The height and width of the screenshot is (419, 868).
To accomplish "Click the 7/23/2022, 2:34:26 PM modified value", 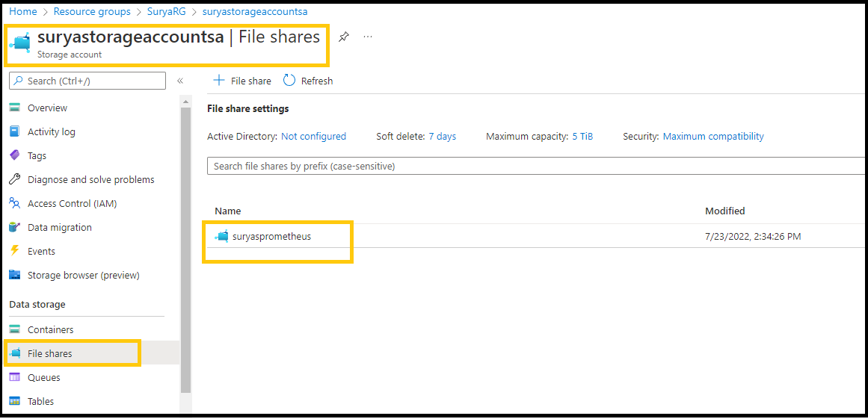I will click(753, 237).
